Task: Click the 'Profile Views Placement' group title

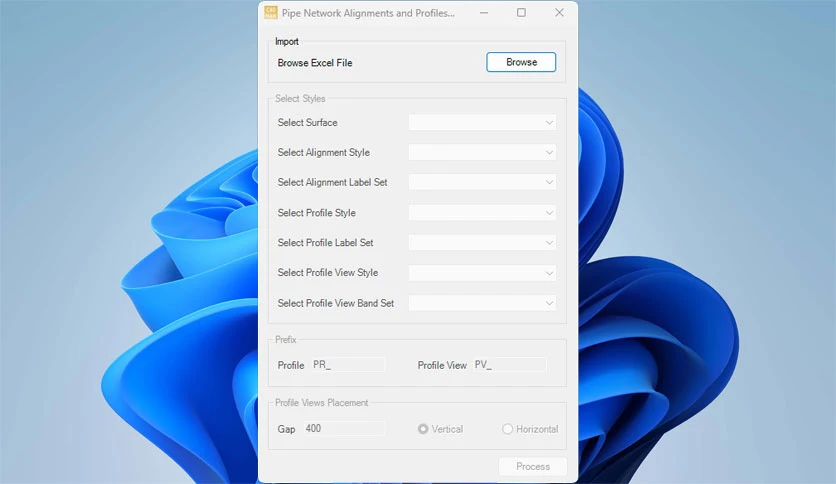Action: click(x=321, y=403)
